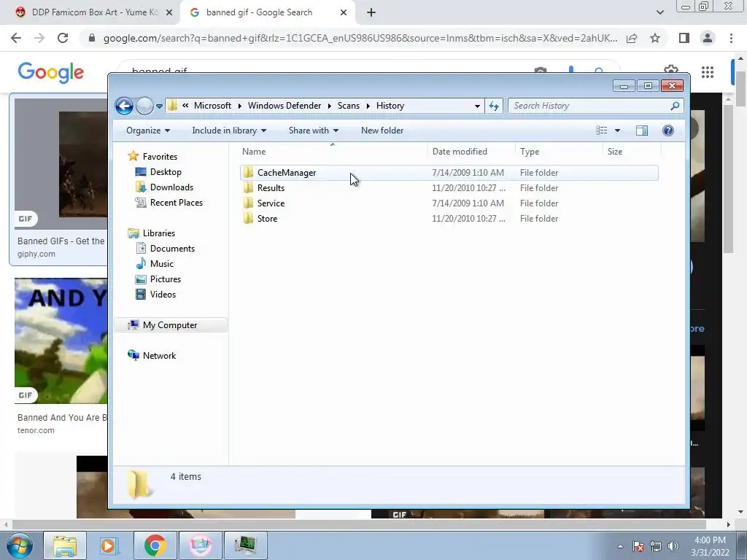Show hidden path levels with the double chevron

[185, 106]
